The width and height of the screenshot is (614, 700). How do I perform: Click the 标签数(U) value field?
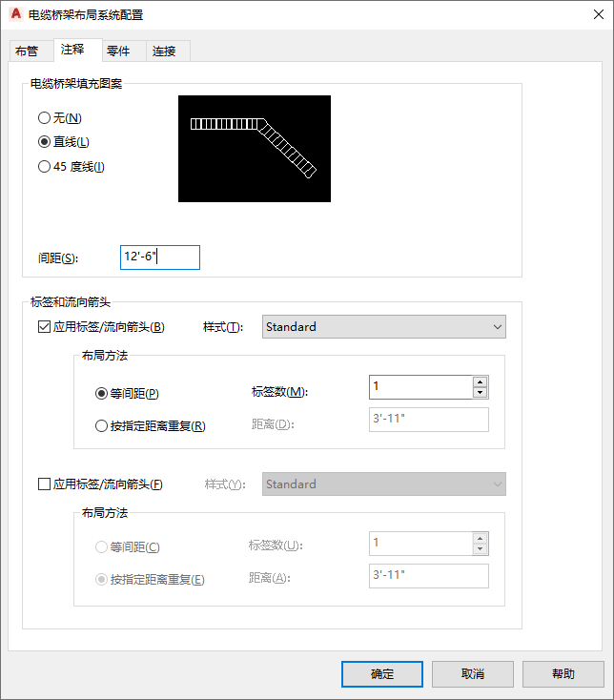point(420,544)
